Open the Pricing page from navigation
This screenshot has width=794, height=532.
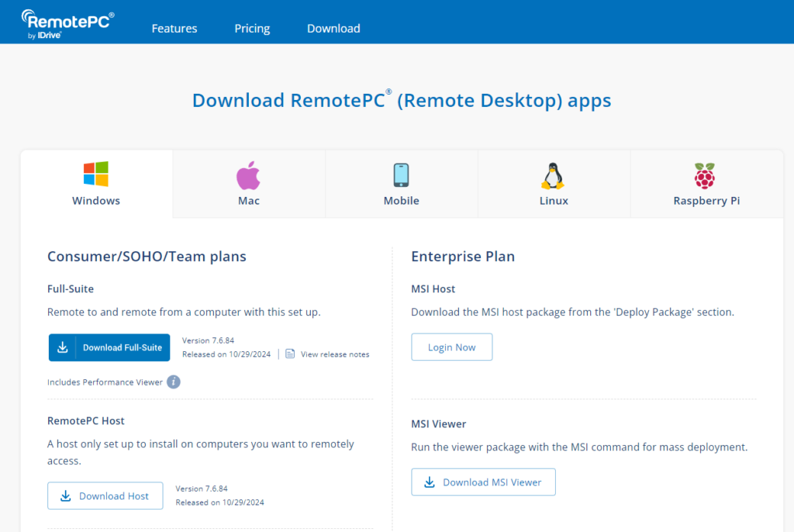[252, 29]
